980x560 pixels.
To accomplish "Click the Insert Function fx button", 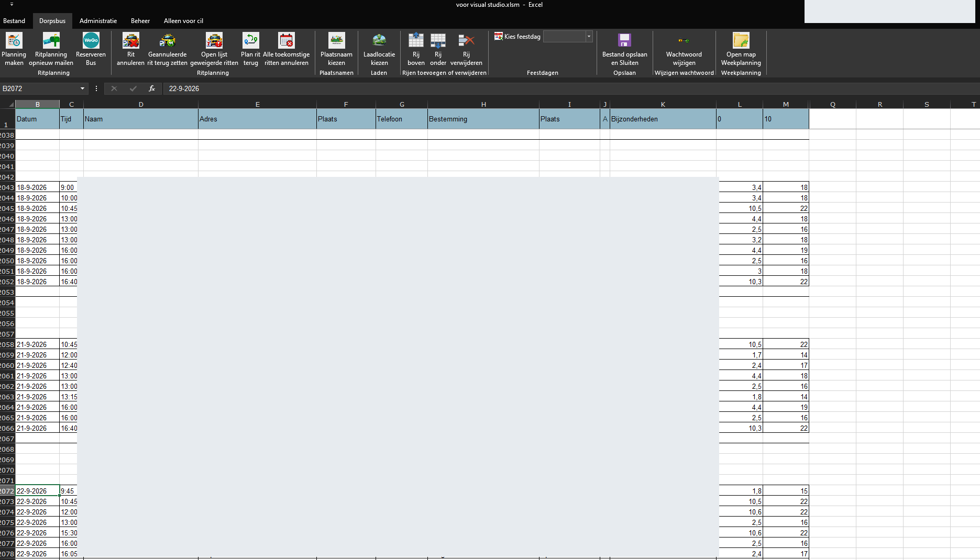I will point(152,88).
